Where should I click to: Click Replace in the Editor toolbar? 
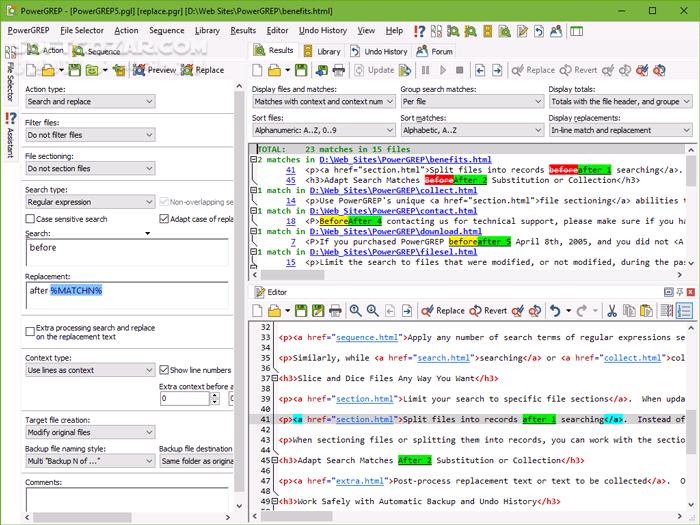(x=443, y=311)
